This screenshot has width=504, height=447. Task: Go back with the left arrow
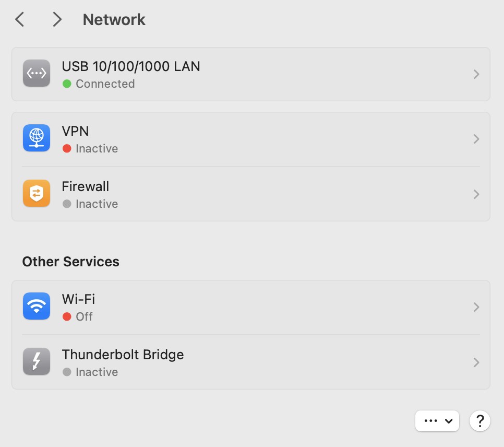(x=20, y=20)
